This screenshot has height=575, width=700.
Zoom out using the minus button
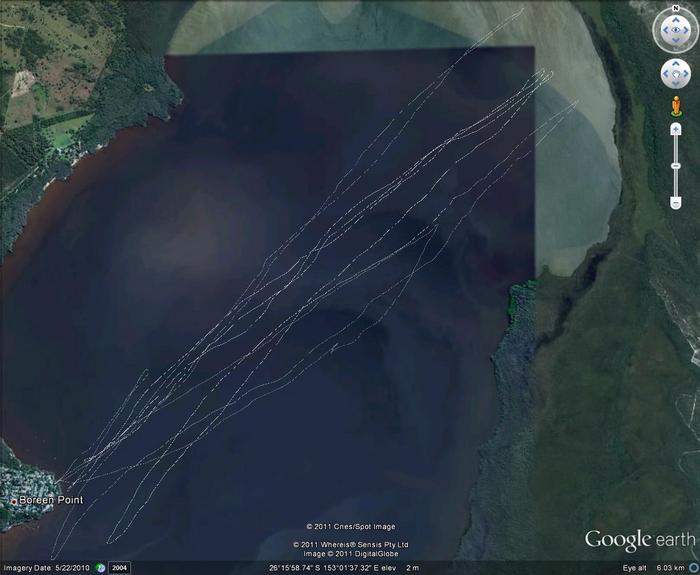(x=675, y=202)
